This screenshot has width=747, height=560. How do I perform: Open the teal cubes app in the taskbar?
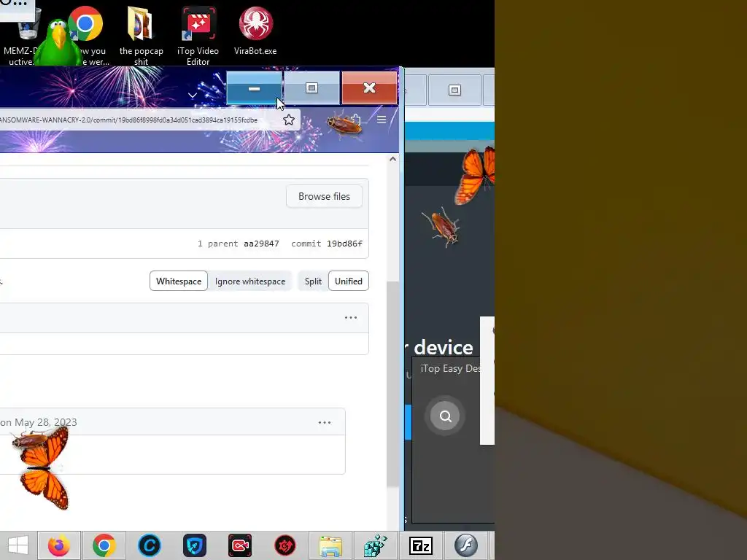376,545
